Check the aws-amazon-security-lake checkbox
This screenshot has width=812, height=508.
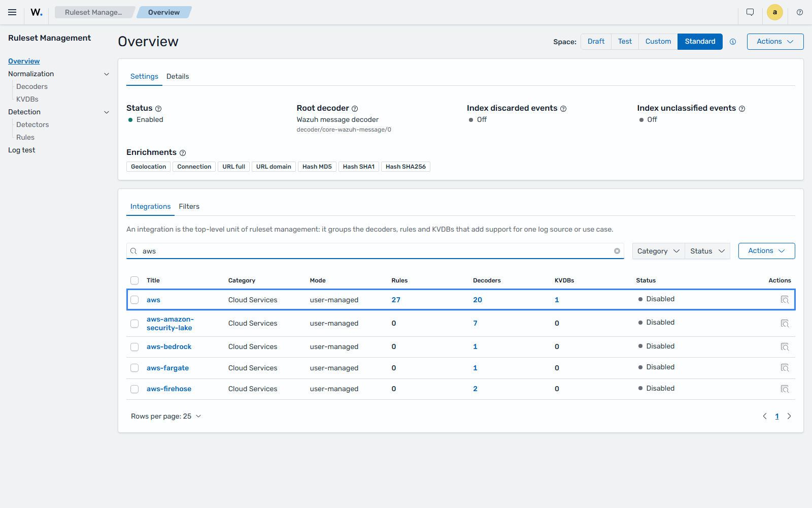click(x=134, y=324)
